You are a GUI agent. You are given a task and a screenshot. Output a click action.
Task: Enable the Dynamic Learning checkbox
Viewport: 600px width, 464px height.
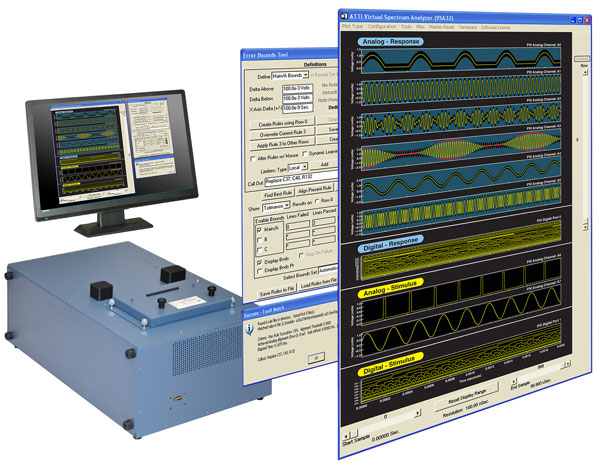305,154
